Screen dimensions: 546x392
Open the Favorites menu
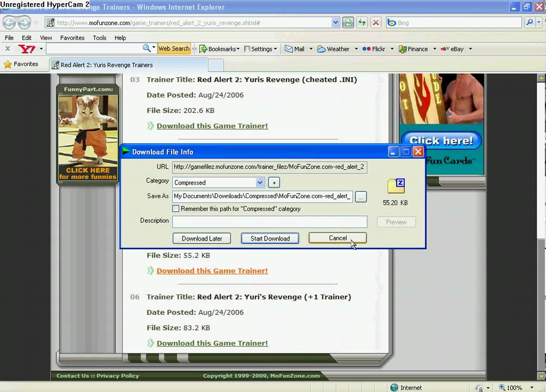(x=72, y=38)
